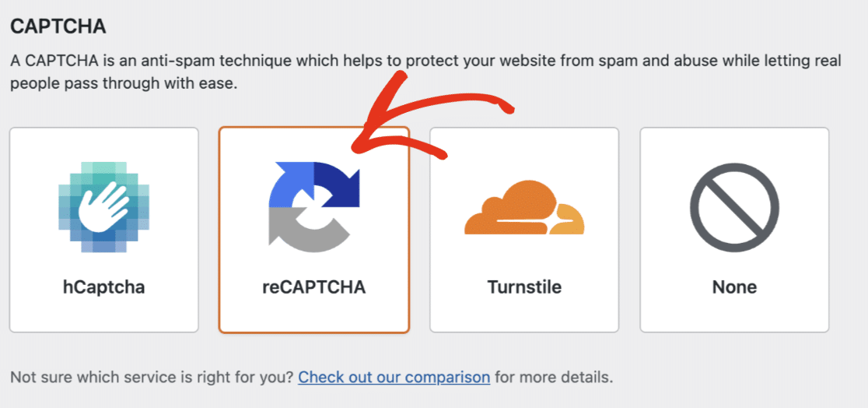Click the hCaptcha hand logo icon

coord(104,207)
